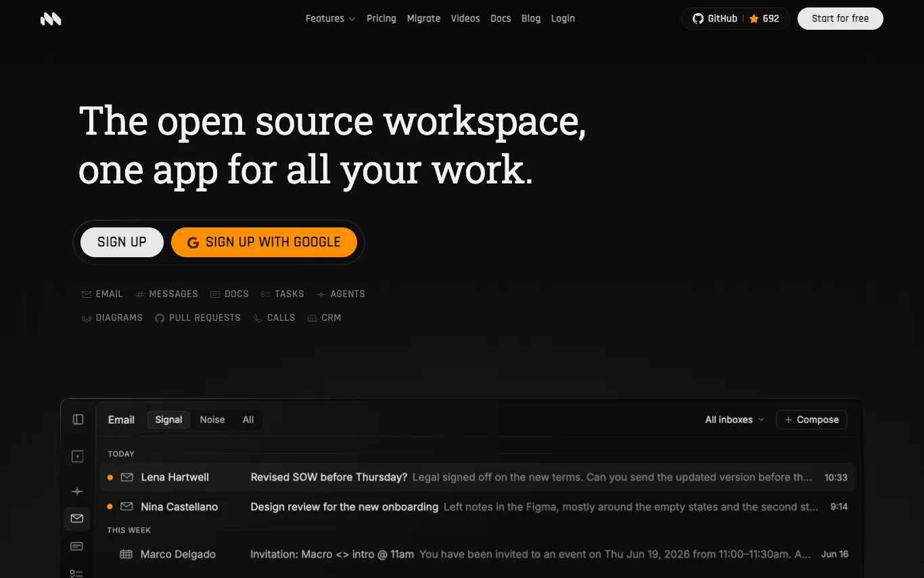The width and height of the screenshot is (924, 578).
Task: Click calendar icon beside Marco Delgado
Action: [126, 554]
